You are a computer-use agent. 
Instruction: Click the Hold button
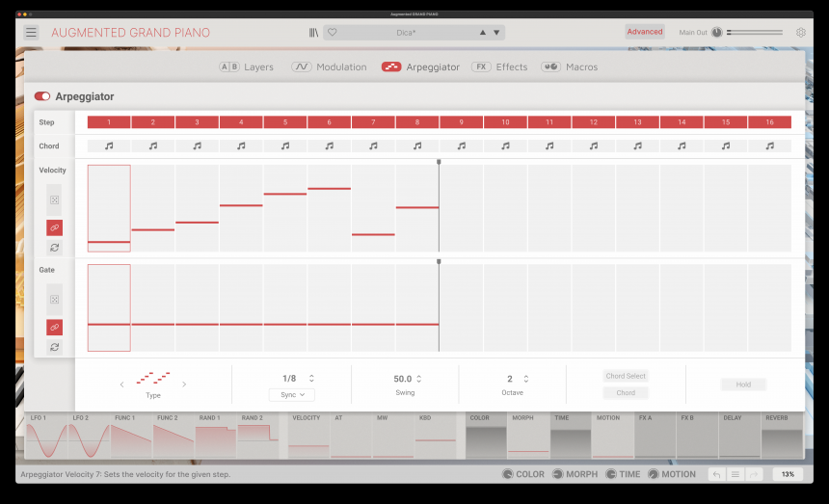coord(743,385)
